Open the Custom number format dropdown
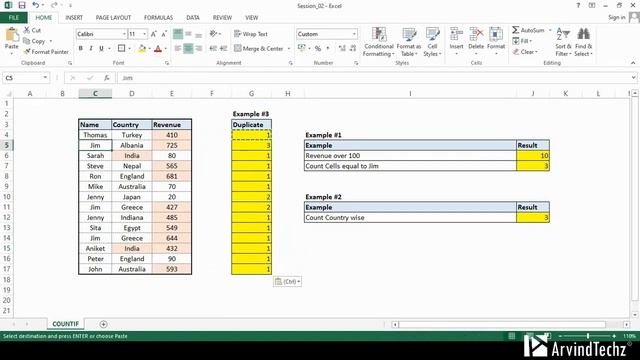Viewport: 640px width, 360px height. 354,34
